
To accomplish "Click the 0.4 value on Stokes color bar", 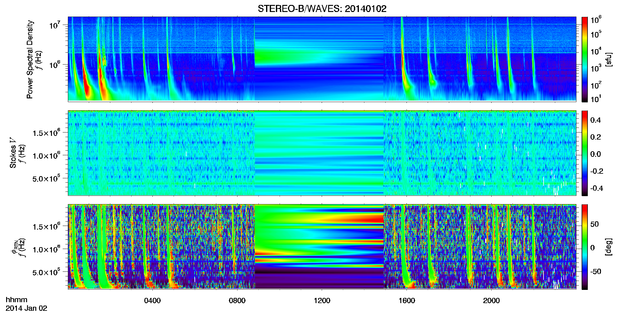I will tap(595, 120).
